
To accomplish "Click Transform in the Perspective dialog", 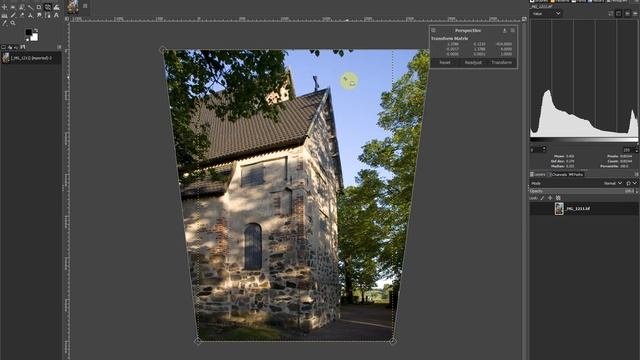I will click(502, 62).
